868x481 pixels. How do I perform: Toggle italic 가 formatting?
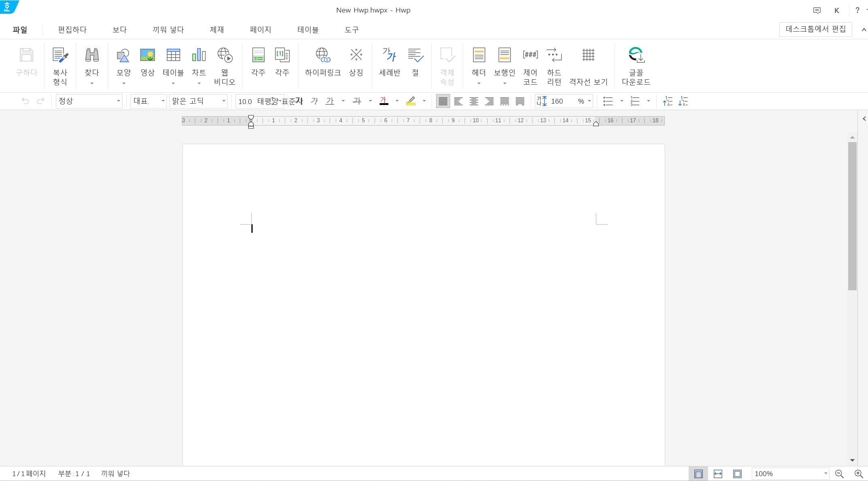pyautogui.click(x=314, y=101)
